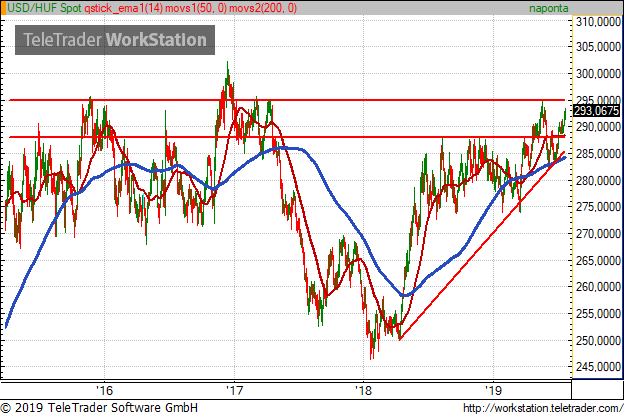Click the '16 year label on time axis

(105, 390)
